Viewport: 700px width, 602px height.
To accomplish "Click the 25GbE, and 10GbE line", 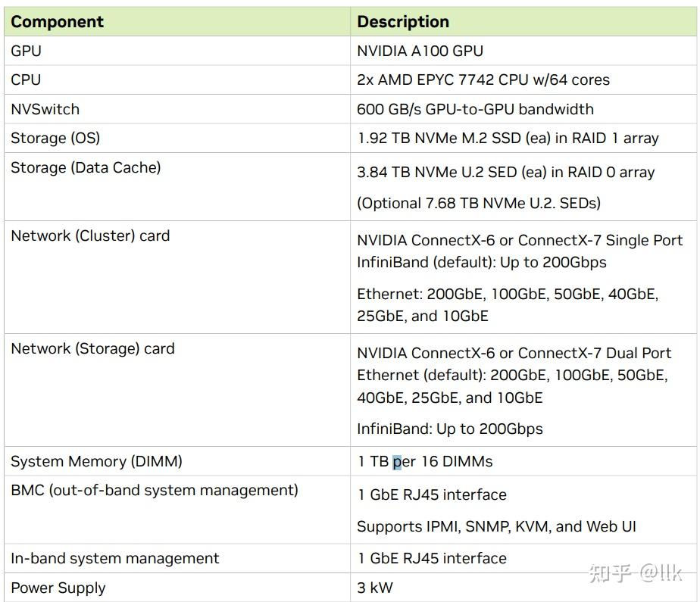I will tap(422, 316).
